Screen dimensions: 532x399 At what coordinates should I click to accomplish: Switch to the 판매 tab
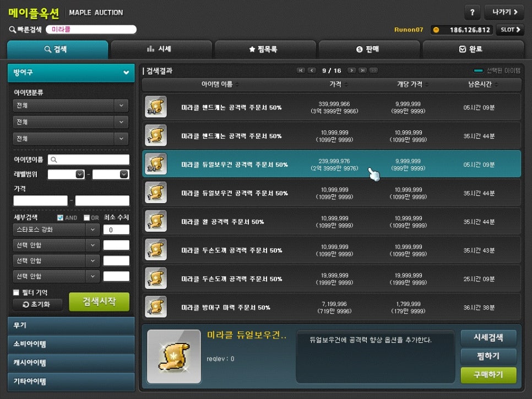click(369, 50)
